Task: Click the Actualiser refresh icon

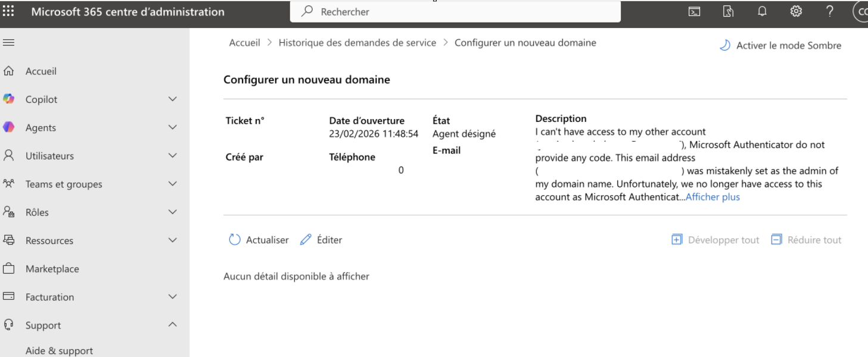Action: (235, 240)
